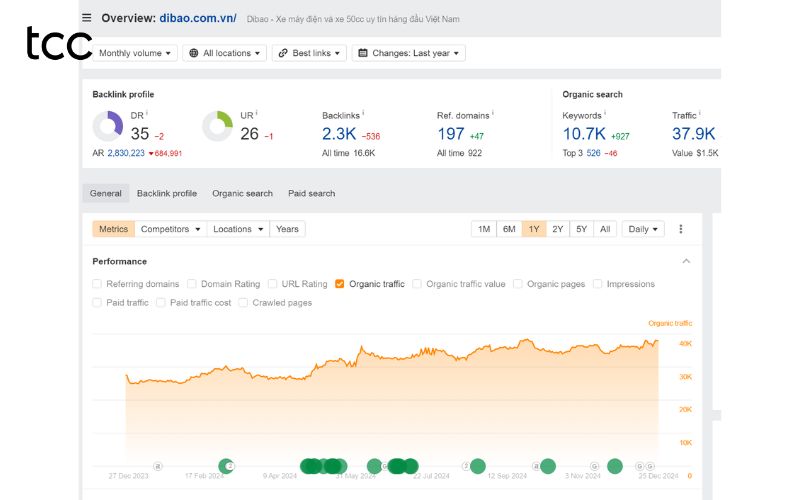
Task: Select the 6M time range button
Action: (x=509, y=229)
